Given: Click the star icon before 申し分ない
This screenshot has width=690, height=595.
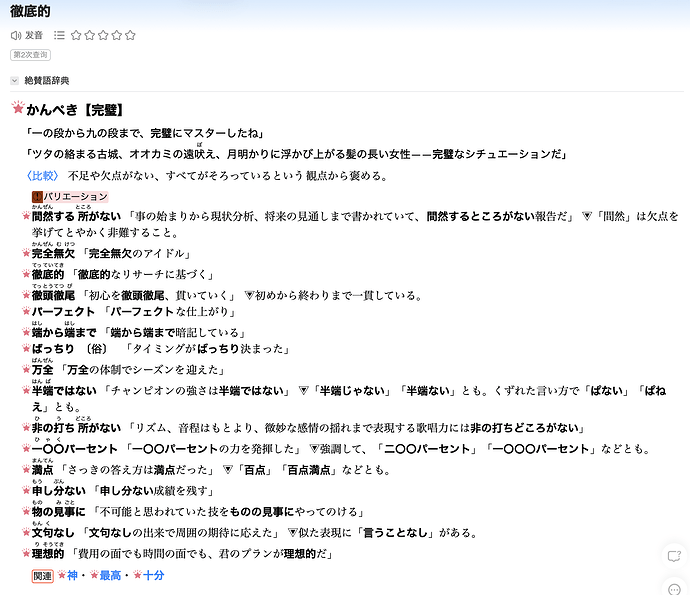Looking at the screenshot, I should pos(26,490).
